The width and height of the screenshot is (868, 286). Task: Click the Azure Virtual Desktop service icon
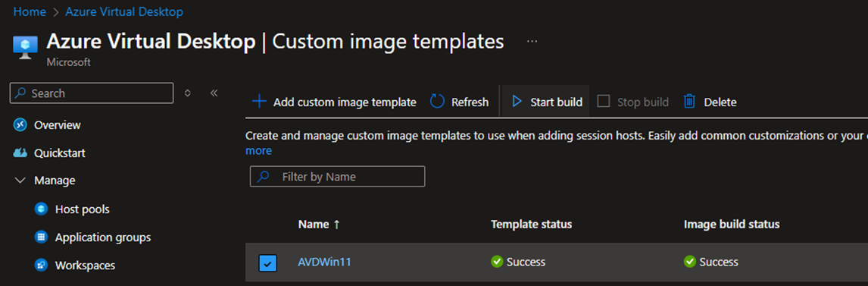[x=25, y=46]
